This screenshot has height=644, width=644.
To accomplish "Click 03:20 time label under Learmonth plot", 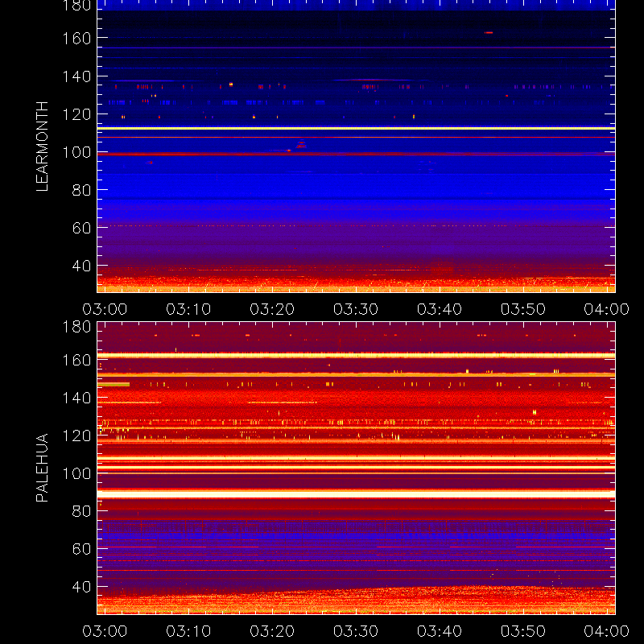I will tap(272, 309).
